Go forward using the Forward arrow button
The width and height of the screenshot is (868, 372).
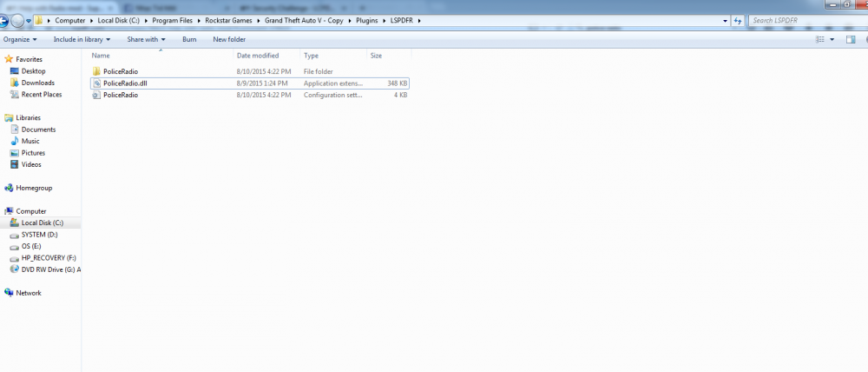pos(17,21)
